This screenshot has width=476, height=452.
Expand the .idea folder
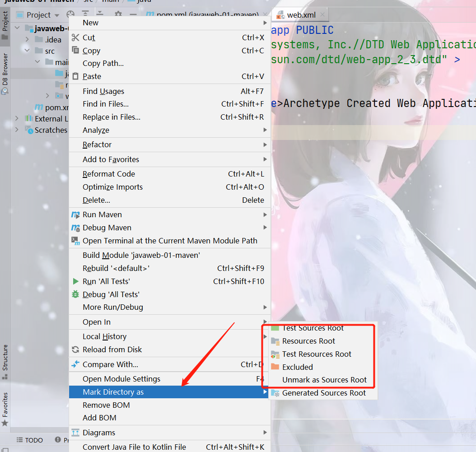(x=27, y=39)
